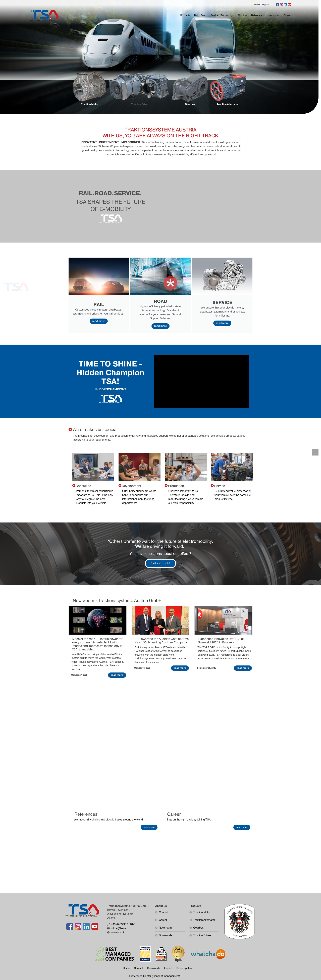Click read more under References
Image resolution: width=321 pixels, height=980 pixels.
149,827
